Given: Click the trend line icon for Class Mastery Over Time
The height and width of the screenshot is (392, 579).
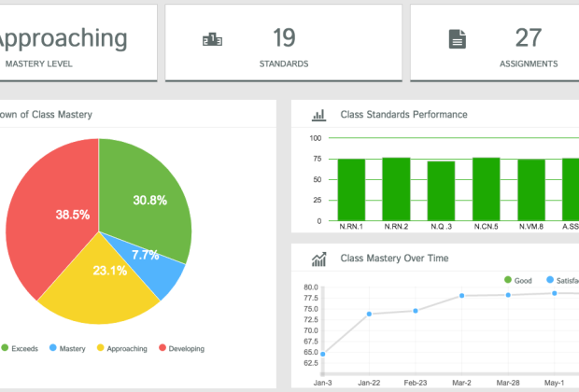Looking at the screenshot, I should pos(318,259).
